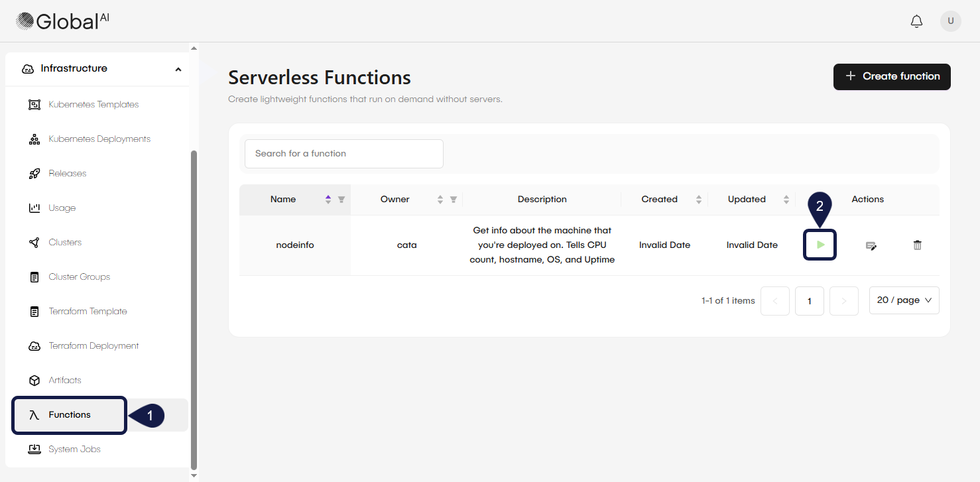Click the edit icon for nodeinfo
980x482 pixels.
click(x=871, y=245)
